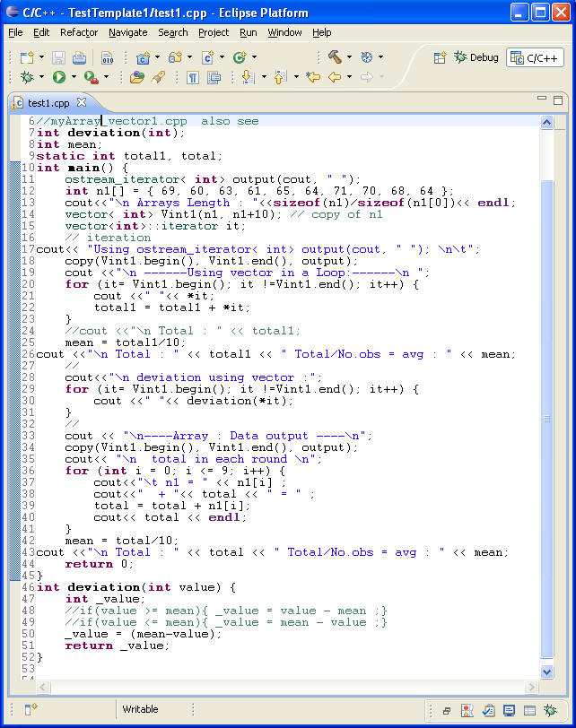The width and height of the screenshot is (576, 728).
Task: Click the Previous Annotation arrow icon
Action: coord(280,77)
